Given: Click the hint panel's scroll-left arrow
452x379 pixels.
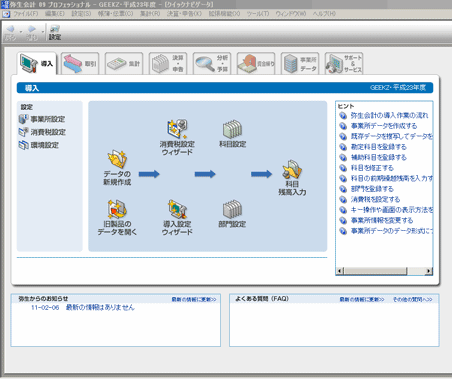Looking at the screenshot, I should pos(339,271).
